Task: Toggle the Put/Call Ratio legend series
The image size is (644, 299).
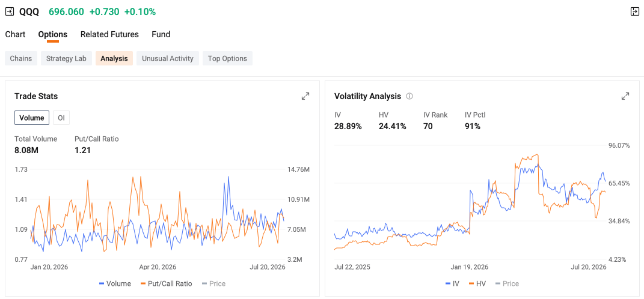Action: pyautogui.click(x=167, y=283)
